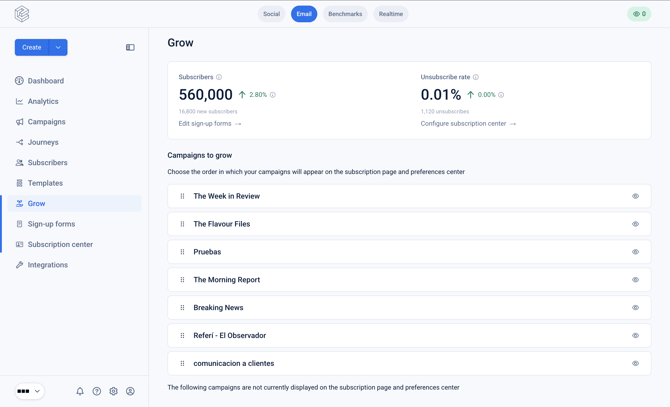Grab the drag handle of The Morning Report
This screenshot has width=670, height=407.
[182, 280]
